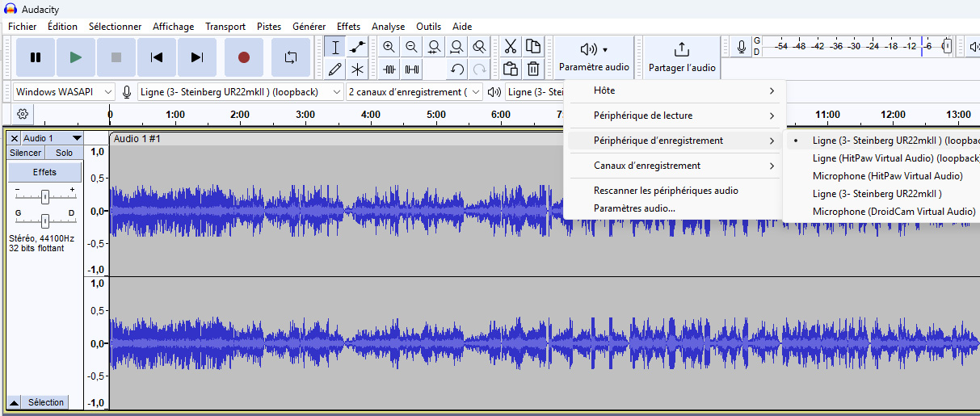Open the timeline options gear icon

[23, 115]
